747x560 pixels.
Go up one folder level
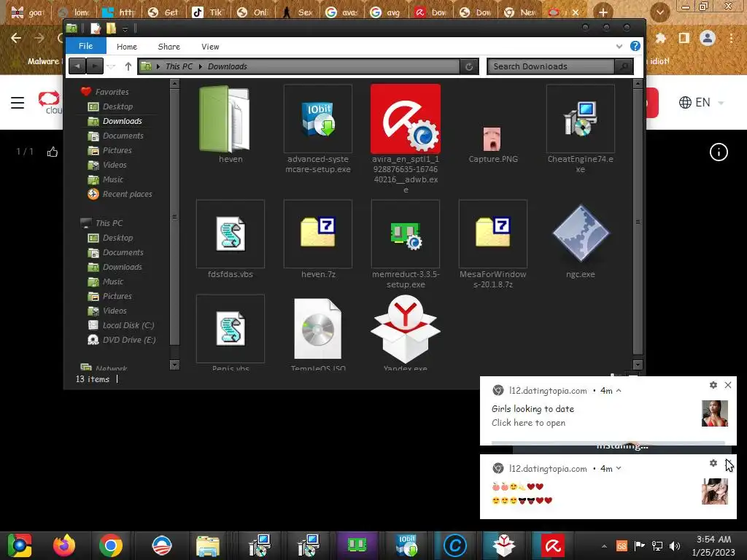pos(128,66)
